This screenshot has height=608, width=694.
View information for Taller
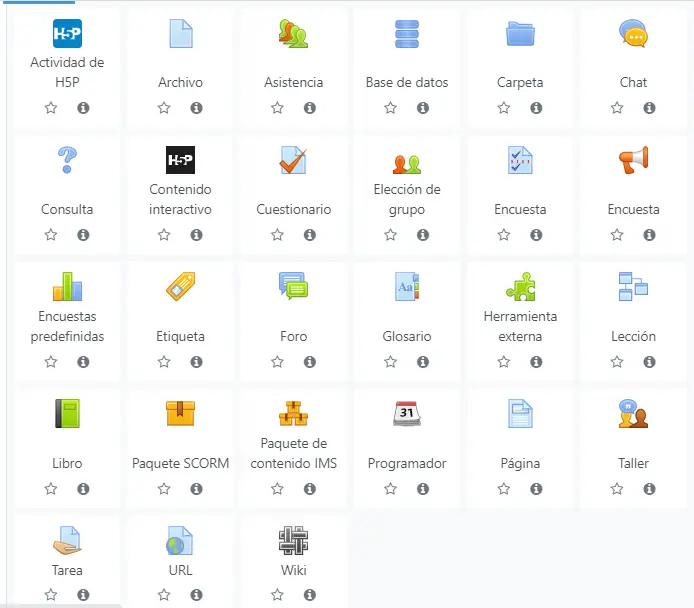(x=649, y=489)
